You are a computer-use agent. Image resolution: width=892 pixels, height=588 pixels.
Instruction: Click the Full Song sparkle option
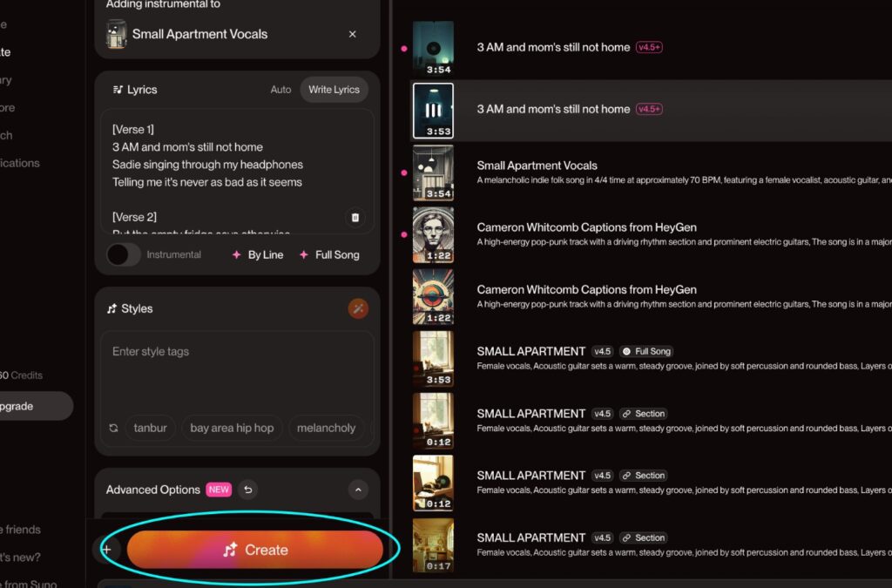(x=328, y=255)
